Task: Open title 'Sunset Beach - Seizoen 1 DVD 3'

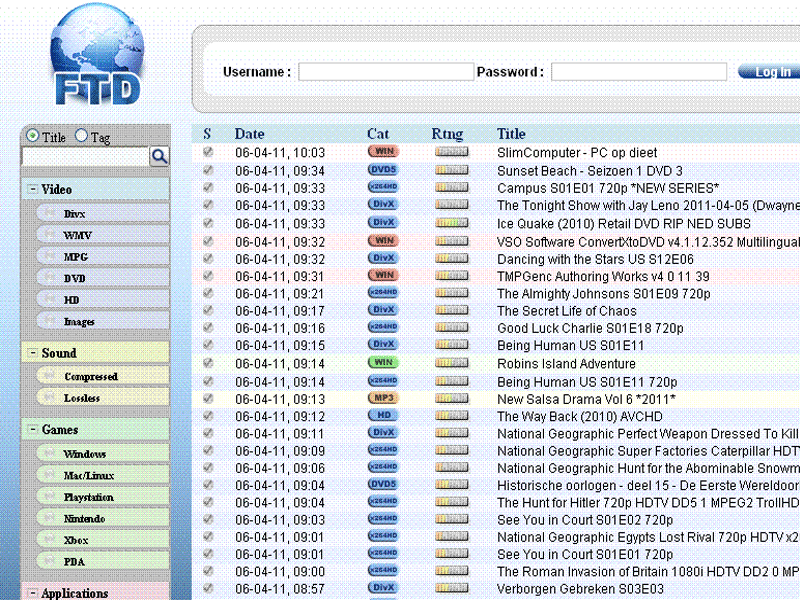Action: point(589,170)
